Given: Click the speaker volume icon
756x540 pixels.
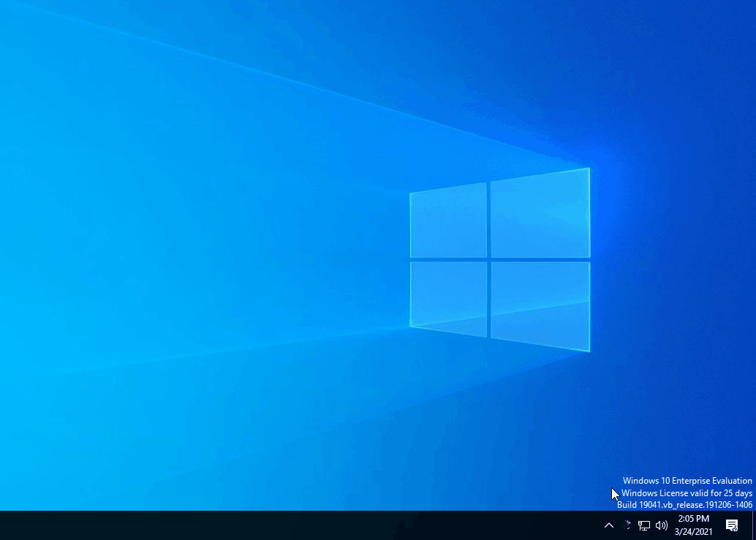Looking at the screenshot, I should pos(662,525).
